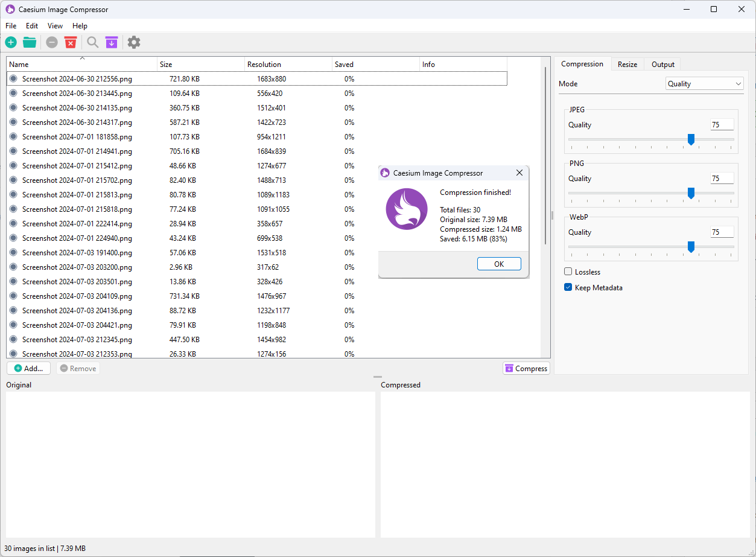Select Screenshot 2024-06-30 214317.png row
756x557 pixels.
pos(257,123)
